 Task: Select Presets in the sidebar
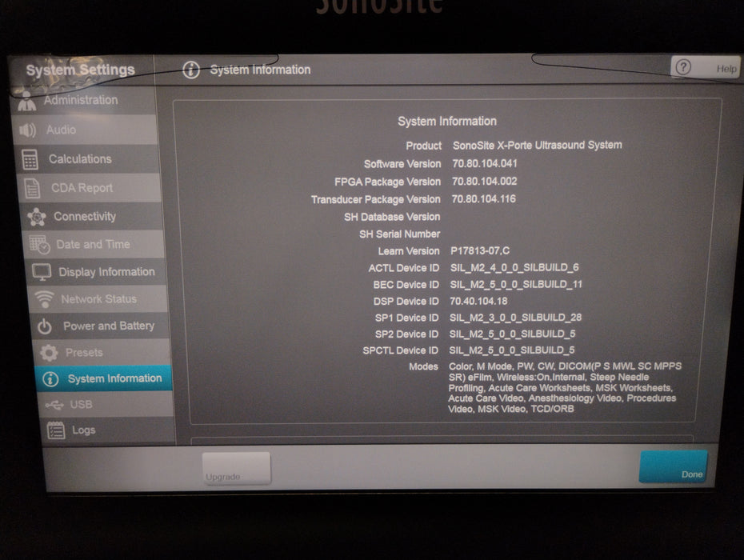click(103, 353)
